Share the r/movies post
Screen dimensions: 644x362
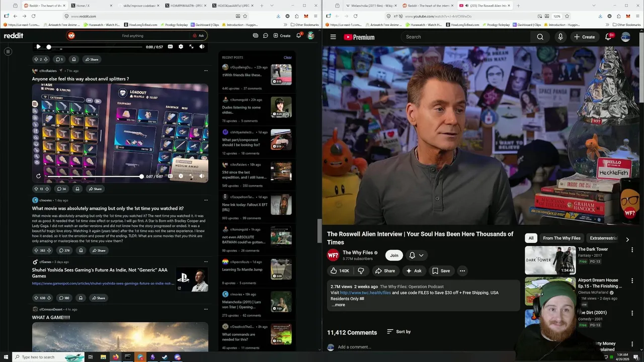[98, 250]
